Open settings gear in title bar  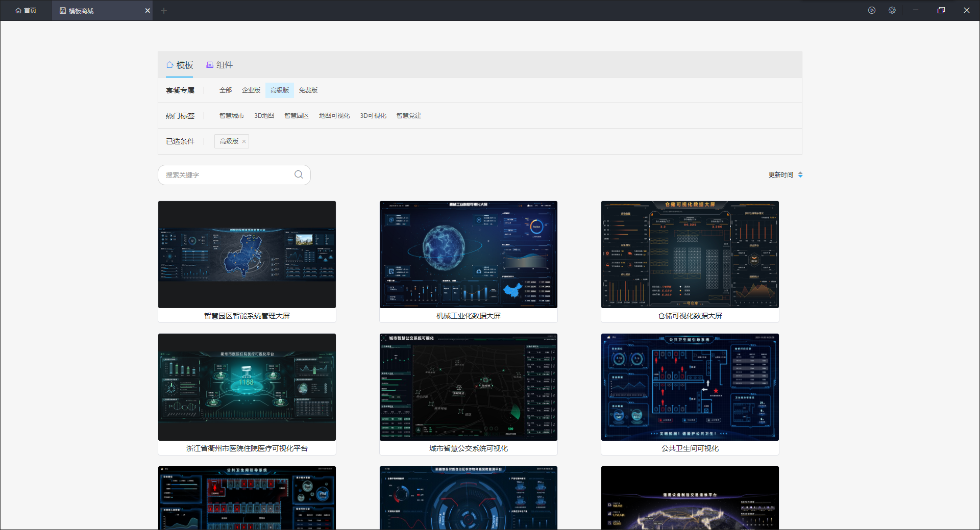pyautogui.click(x=892, y=10)
